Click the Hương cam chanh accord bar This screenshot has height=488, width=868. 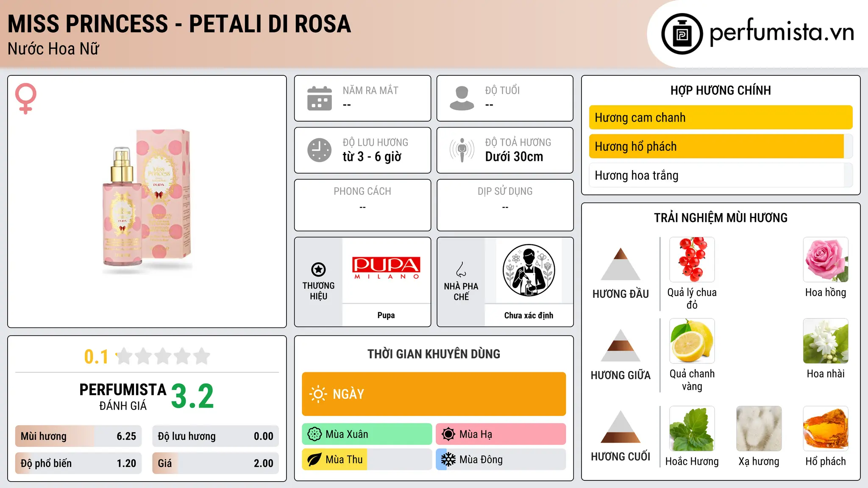coord(721,117)
